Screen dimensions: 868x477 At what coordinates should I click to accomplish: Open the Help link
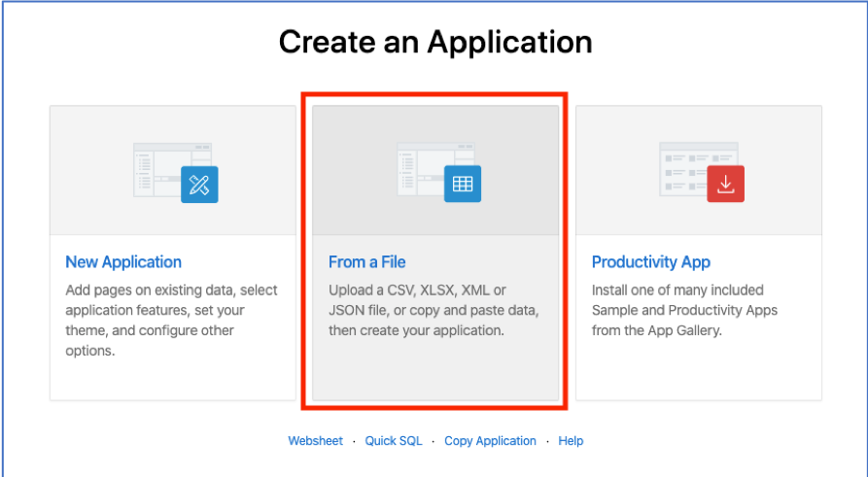pos(571,441)
